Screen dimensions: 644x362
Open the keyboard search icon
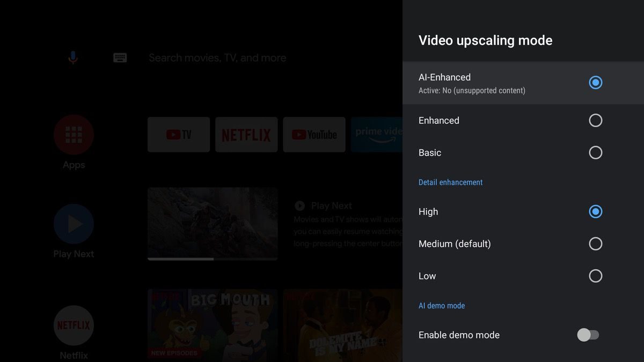120,57
